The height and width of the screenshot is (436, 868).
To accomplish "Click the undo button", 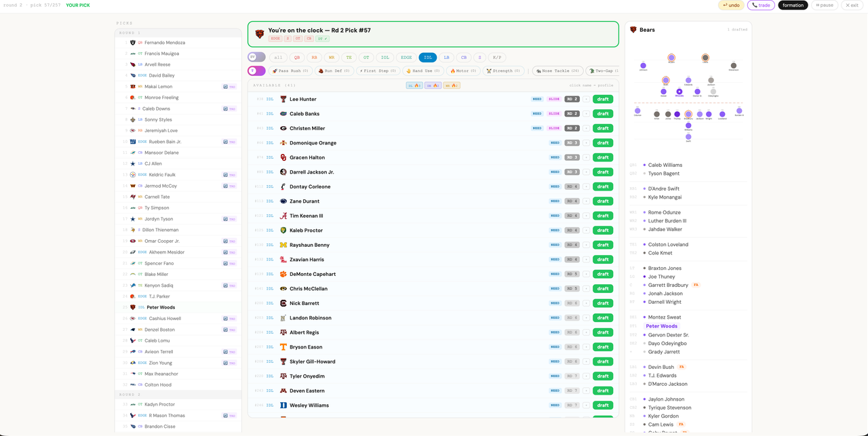I will (731, 5).
